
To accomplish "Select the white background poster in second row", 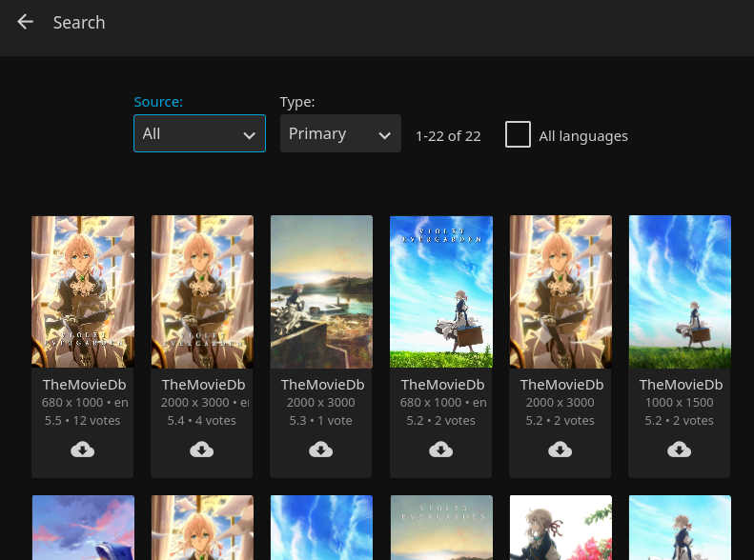I will [x=560, y=528].
